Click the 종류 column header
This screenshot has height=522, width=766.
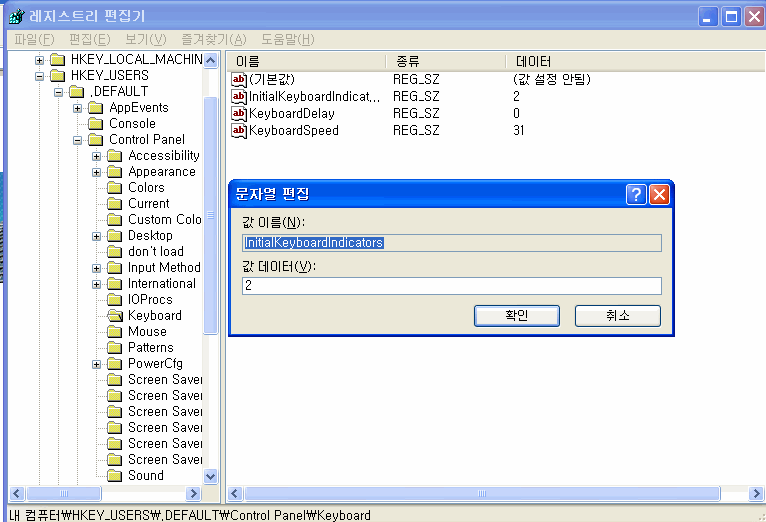445,62
